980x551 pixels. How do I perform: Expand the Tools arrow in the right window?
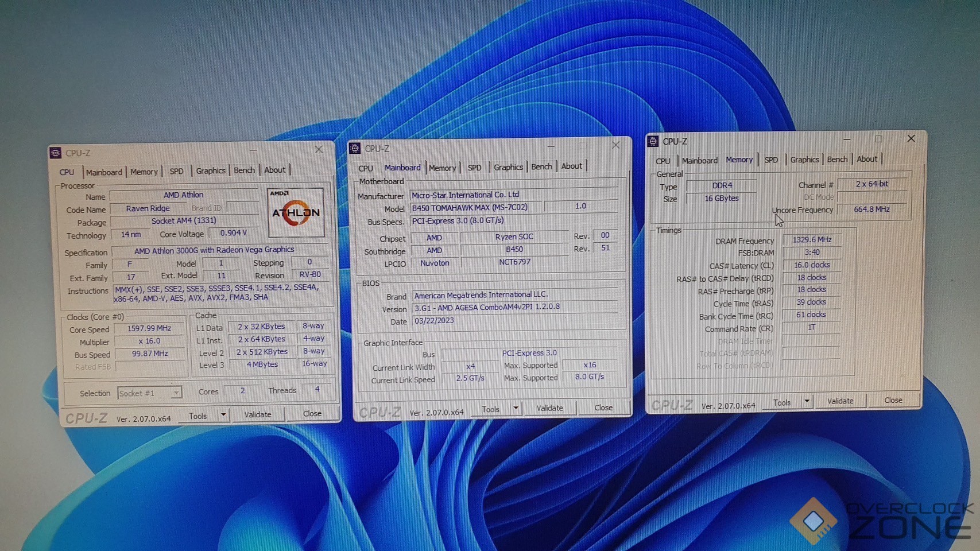pos(807,401)
